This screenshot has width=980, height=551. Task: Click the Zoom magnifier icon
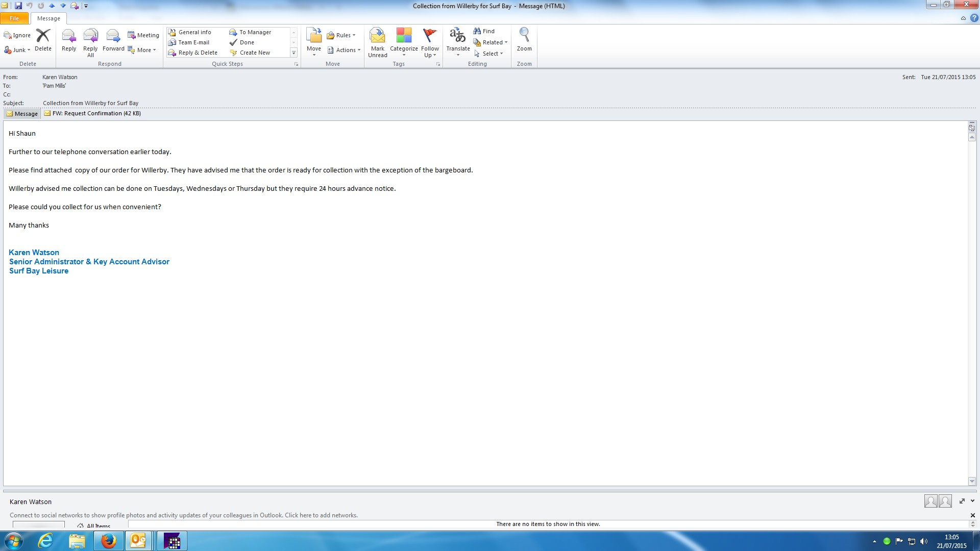(524, 36)
